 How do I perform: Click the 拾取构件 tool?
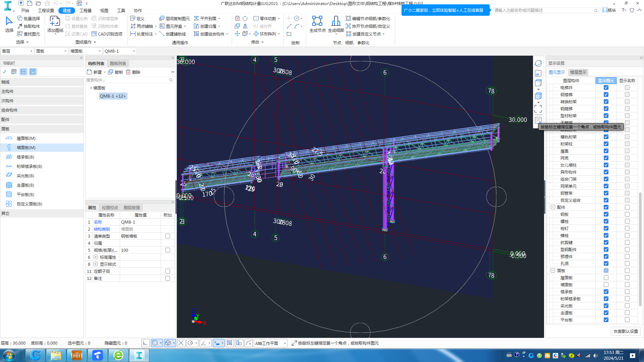29,26
